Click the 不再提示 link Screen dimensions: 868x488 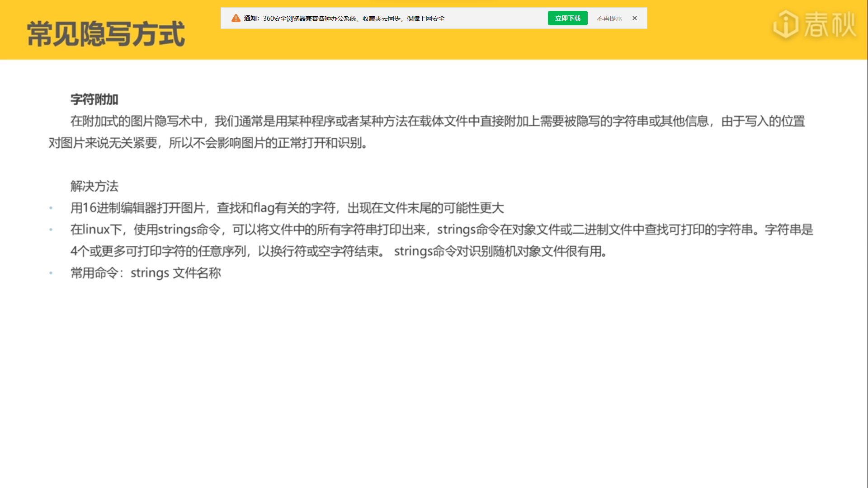[x=609, y=19]
